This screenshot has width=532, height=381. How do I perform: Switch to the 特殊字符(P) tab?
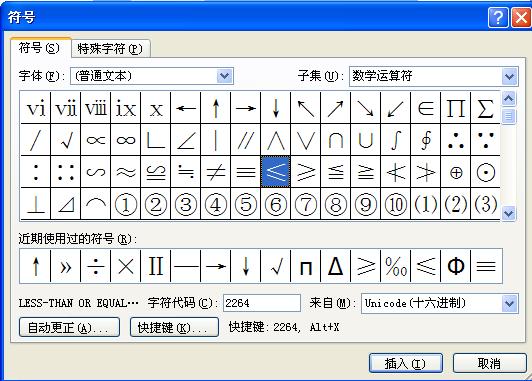click(x=110, y=49)
